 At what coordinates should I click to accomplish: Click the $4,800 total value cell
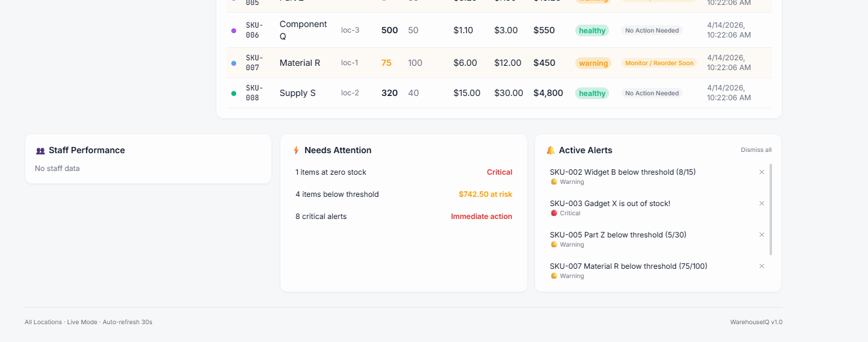pos(548,93)
